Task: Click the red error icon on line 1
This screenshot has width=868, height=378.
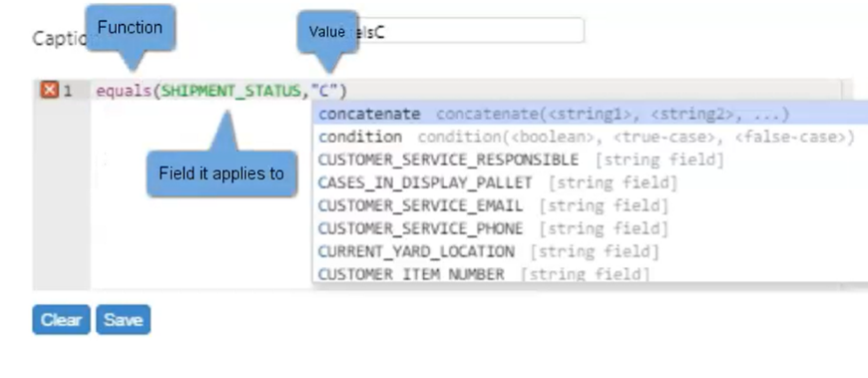Action: (x=49, y=90)
